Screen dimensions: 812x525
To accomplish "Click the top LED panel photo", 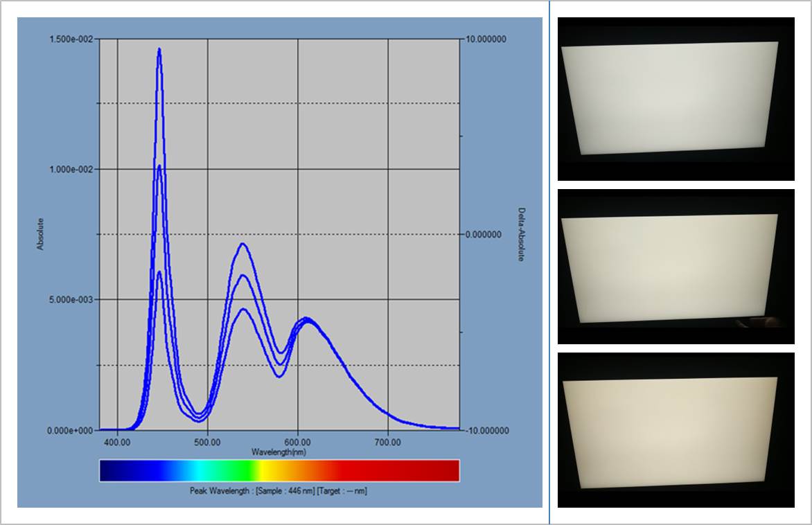I will 676,99.
